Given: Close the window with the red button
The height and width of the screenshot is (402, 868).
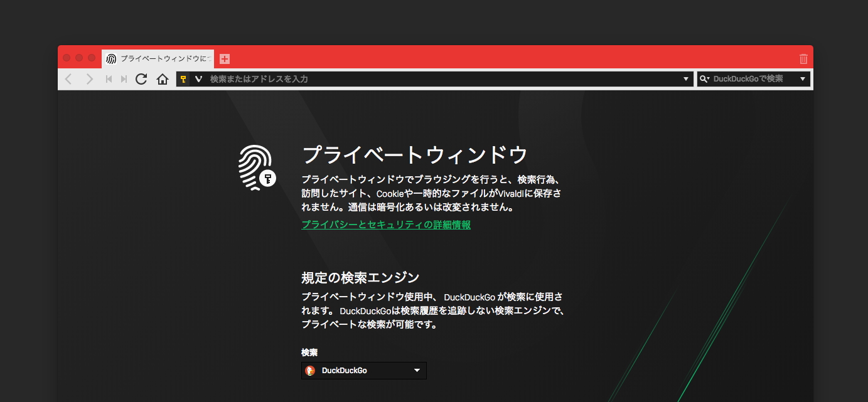Looking at the screenshot, I should (67, 58).
